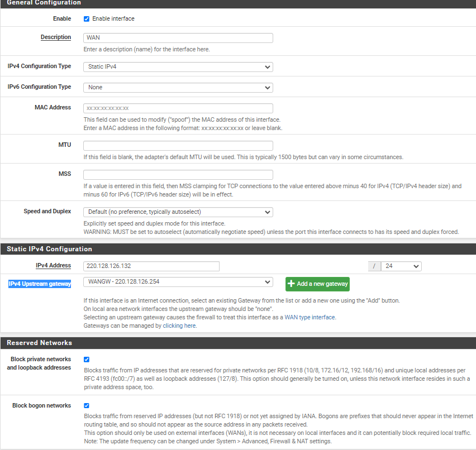The image size is (476, 450).
Task: Click the Reserved Networks section header
Action: tap(39, 342)
